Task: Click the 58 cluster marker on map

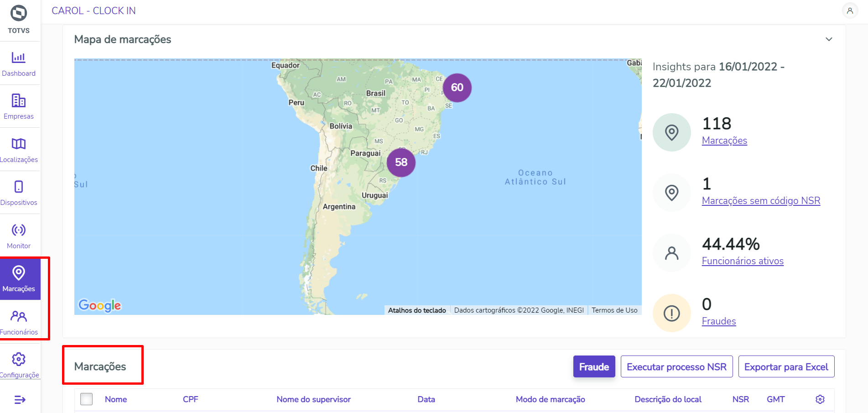Action: coord(401,162)
